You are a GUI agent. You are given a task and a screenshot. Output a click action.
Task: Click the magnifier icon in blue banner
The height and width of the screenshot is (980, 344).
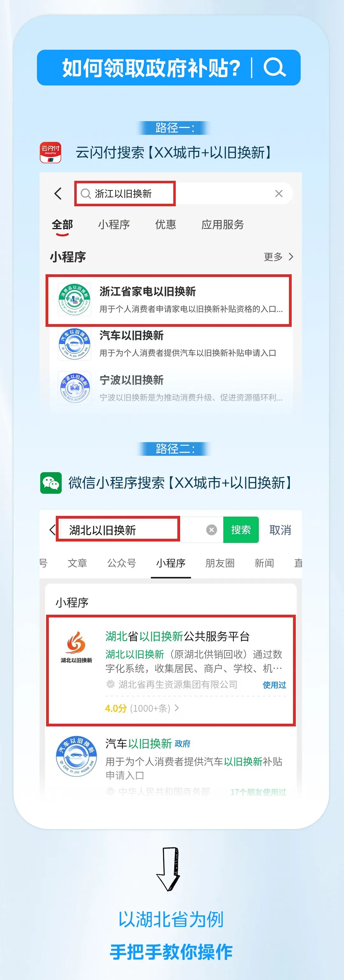[x=275, y=67]
